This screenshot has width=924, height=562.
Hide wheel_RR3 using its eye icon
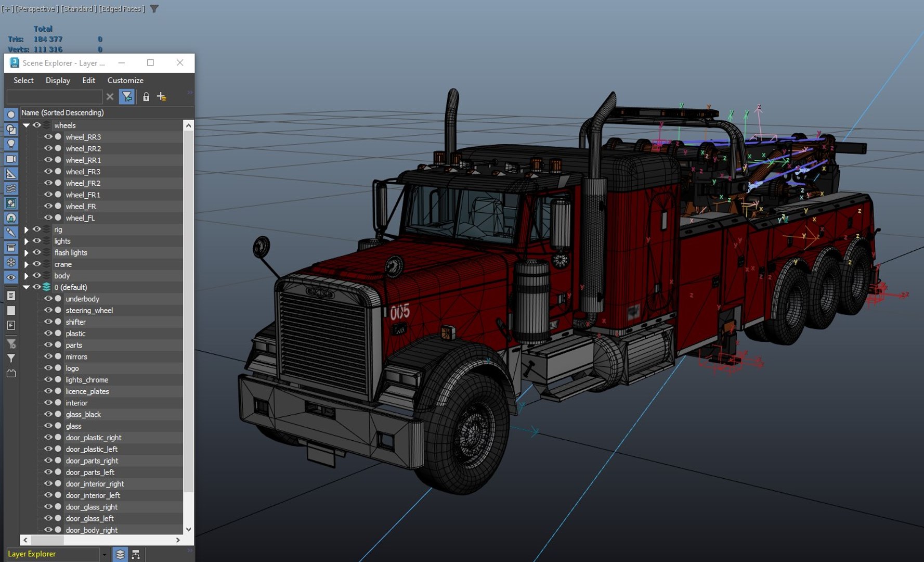tap(48, 137)
